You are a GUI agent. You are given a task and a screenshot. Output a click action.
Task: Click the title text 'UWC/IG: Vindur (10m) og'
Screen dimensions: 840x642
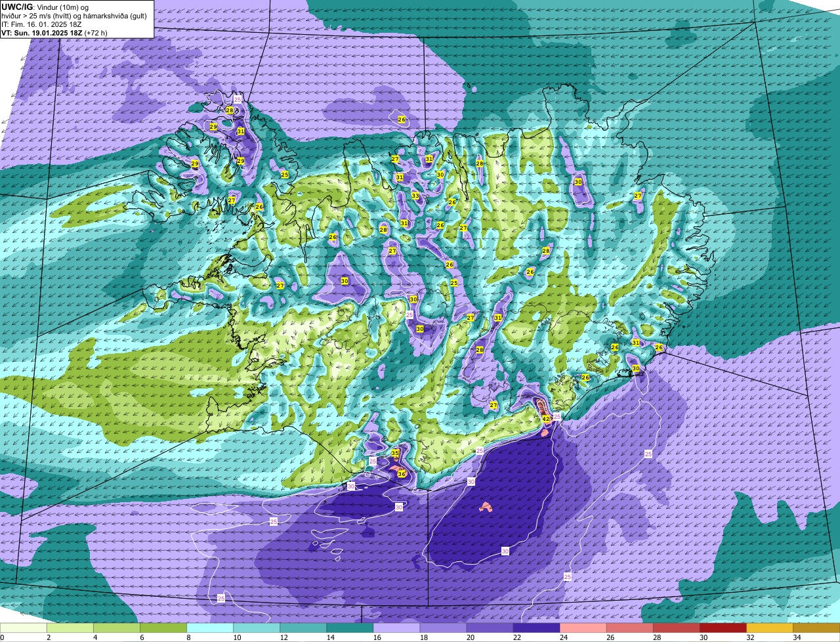[x=45, y=6]
